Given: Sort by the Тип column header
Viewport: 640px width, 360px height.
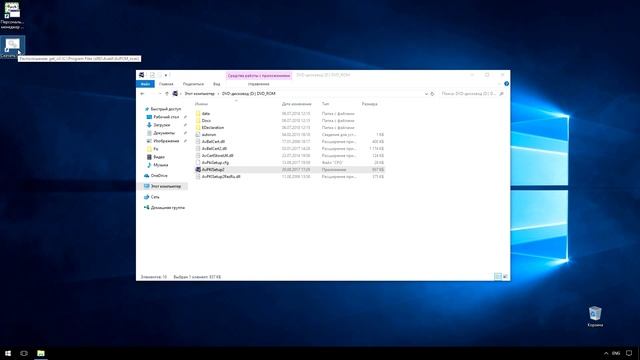Looking at the screenshot, I should coord(325,104).
